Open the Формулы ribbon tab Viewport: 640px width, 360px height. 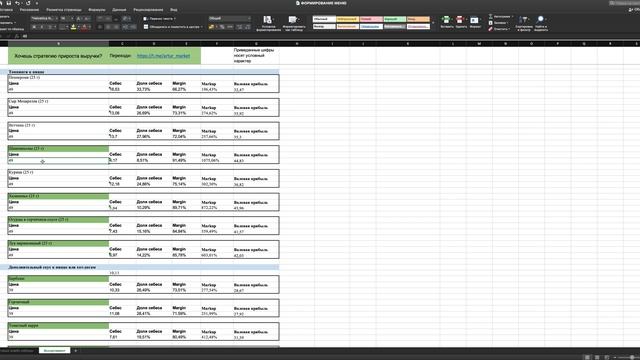tap(97, 9)
